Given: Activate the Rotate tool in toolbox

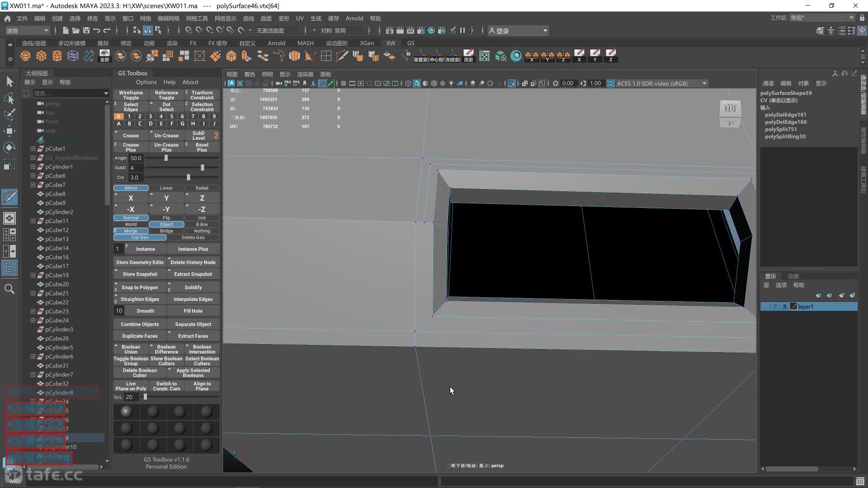Looking at the screenshot, I should (9, 147).
